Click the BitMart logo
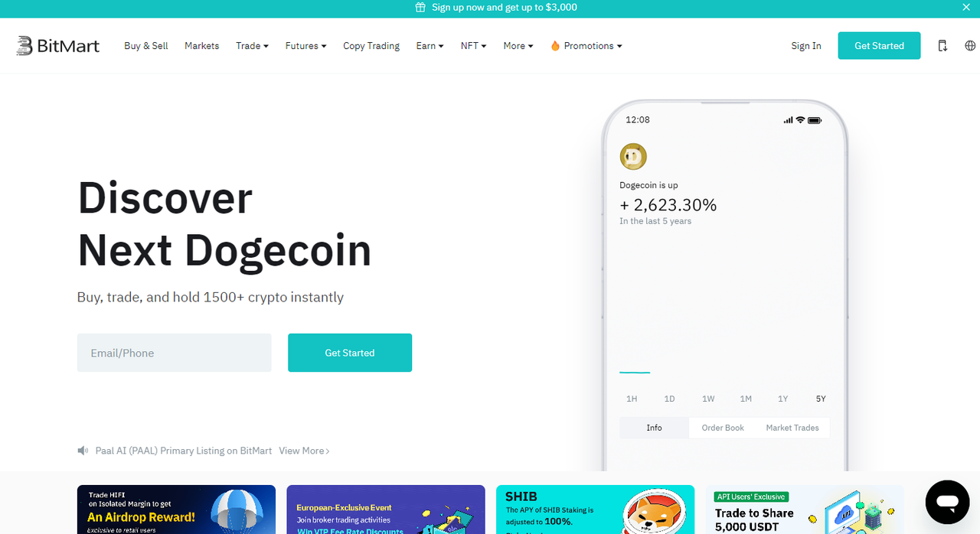The image size is (980, 534). [x=58, y=46]
